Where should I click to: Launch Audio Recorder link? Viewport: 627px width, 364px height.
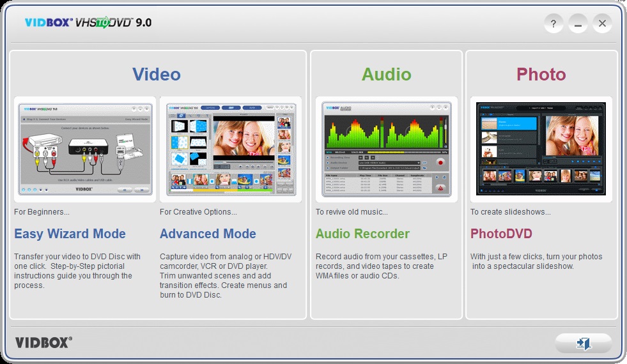point(362,234)
